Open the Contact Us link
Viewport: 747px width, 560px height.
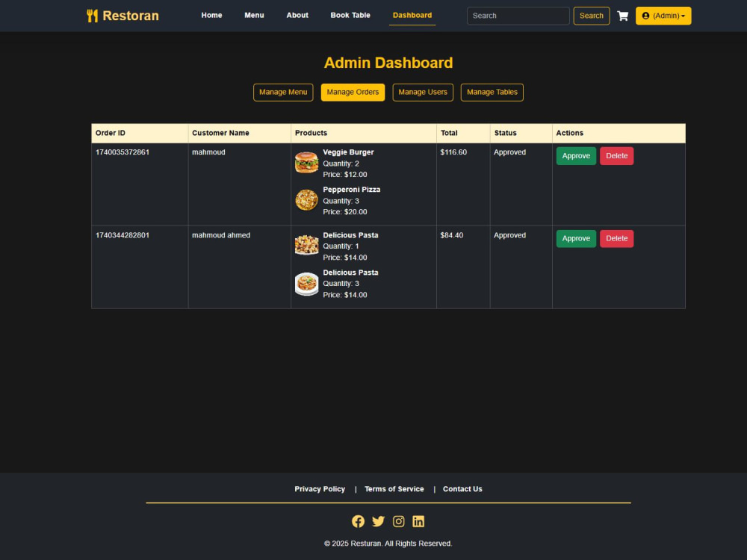click(x=462, y=489)
